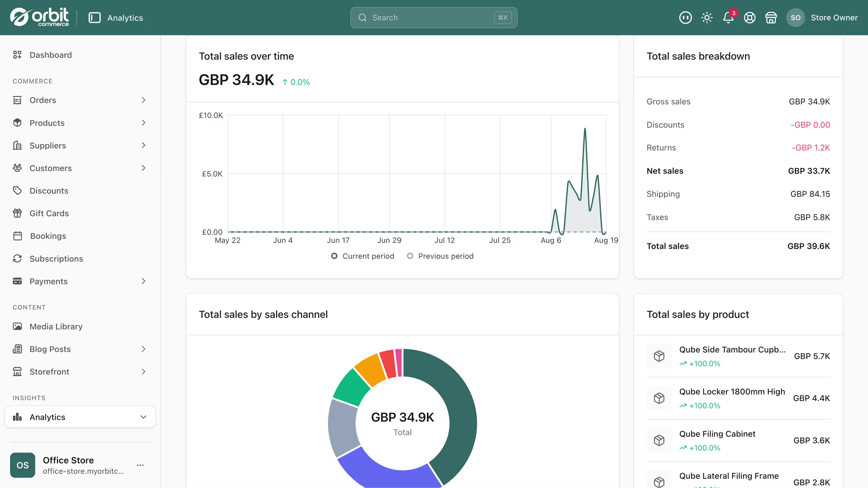Click the Bookings calendar icon
Screen dimensions: 868x488
tap(17, 236)
